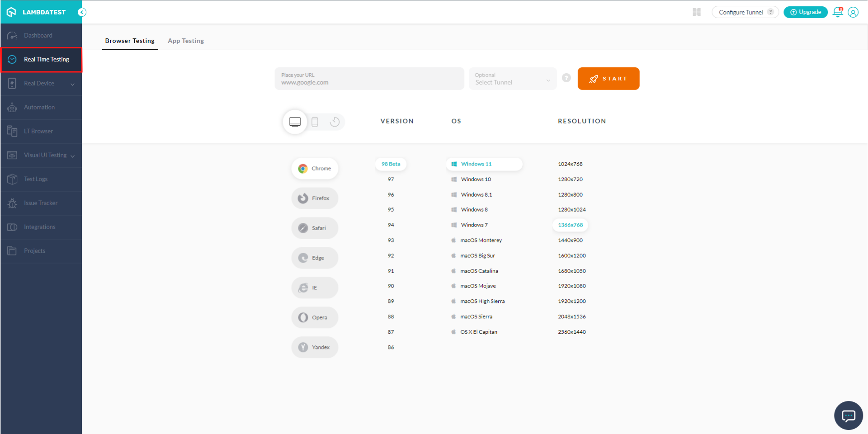Click the apps grid icon in header
The height and width of the screenshot is (434, 868).
697,12
